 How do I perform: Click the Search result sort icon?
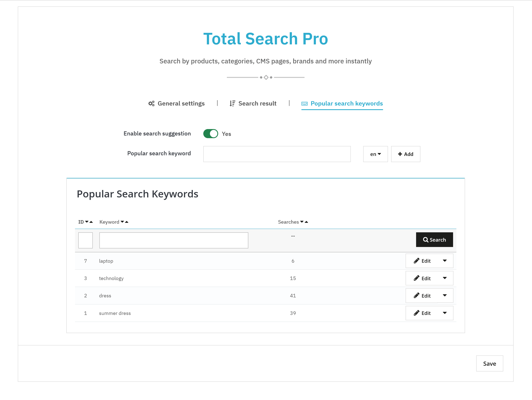pyautogui.click(x=232, y=103)
